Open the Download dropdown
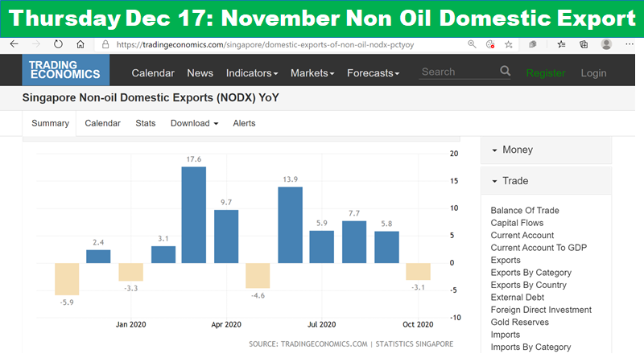Viewport: 644px width, 362px height. click(x=194, y=123)
